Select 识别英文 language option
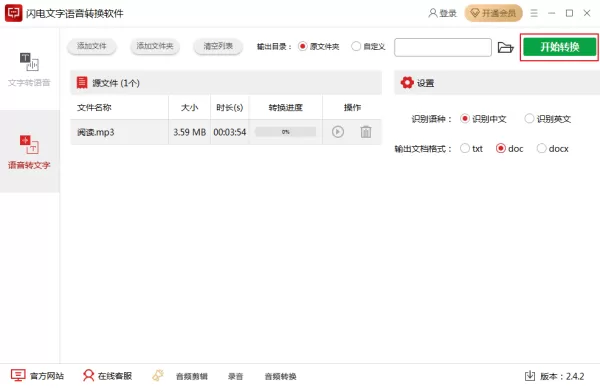600x388 pixels. [x=548, y=119]
